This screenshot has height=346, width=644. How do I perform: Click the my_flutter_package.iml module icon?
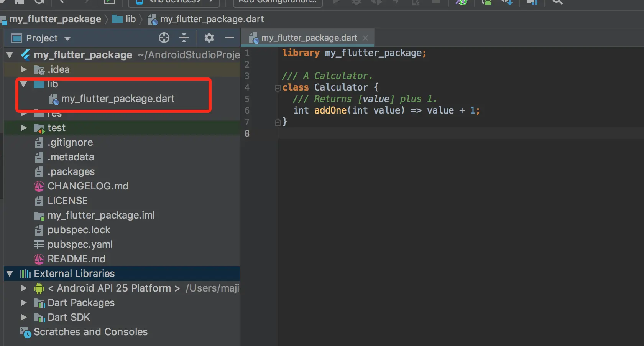tap(39, 216)
